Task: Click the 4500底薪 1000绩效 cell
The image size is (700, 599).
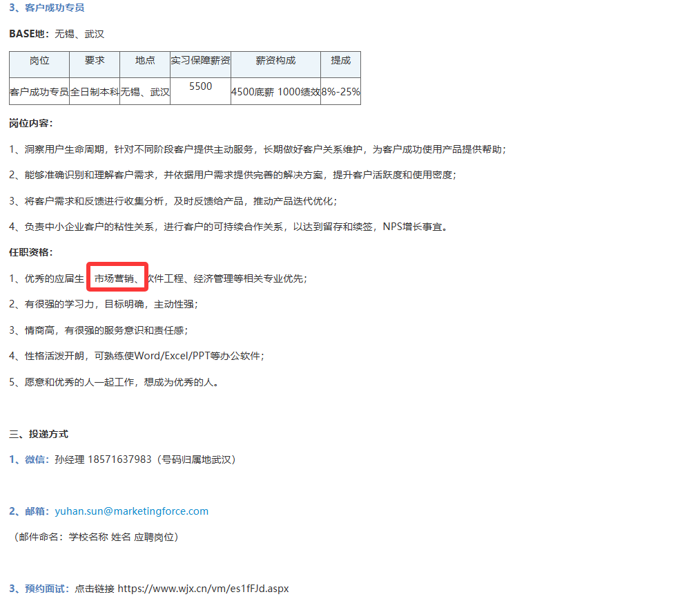Action: click(275, 91)
